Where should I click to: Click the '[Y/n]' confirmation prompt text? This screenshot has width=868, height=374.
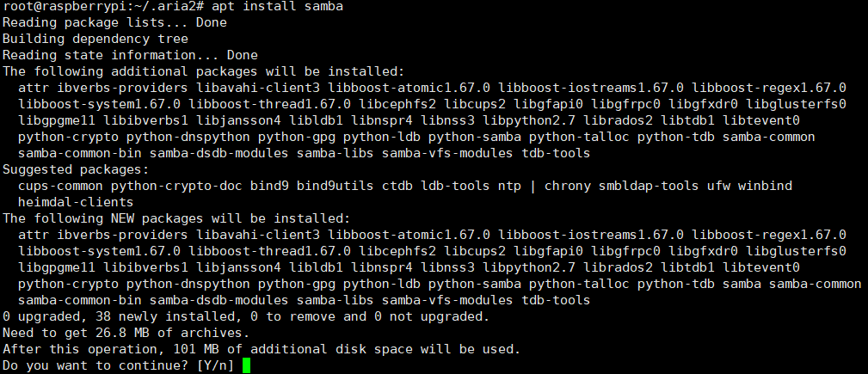point(215,365)
